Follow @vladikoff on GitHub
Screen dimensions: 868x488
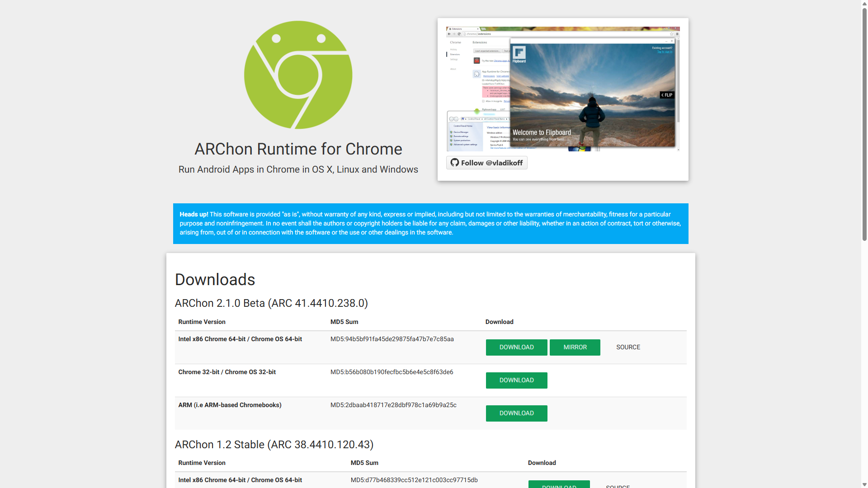click(x=487, y=163)
